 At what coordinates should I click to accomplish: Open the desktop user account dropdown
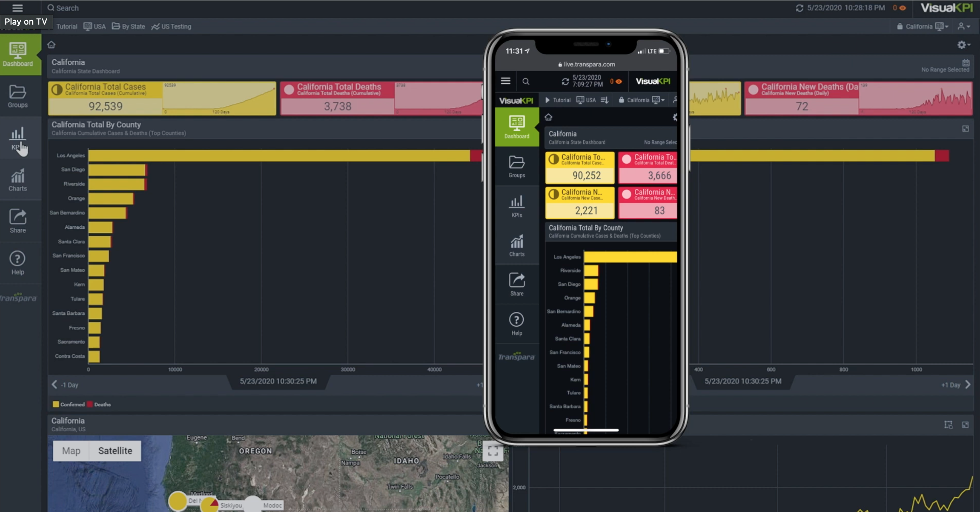click(x=964, y=27)
